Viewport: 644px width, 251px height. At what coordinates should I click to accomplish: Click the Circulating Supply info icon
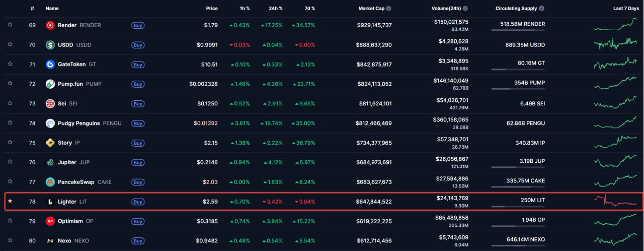point(541,9)
